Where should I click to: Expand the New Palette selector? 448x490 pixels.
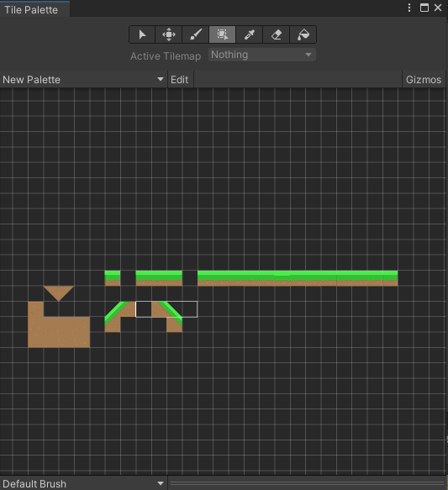83,79
